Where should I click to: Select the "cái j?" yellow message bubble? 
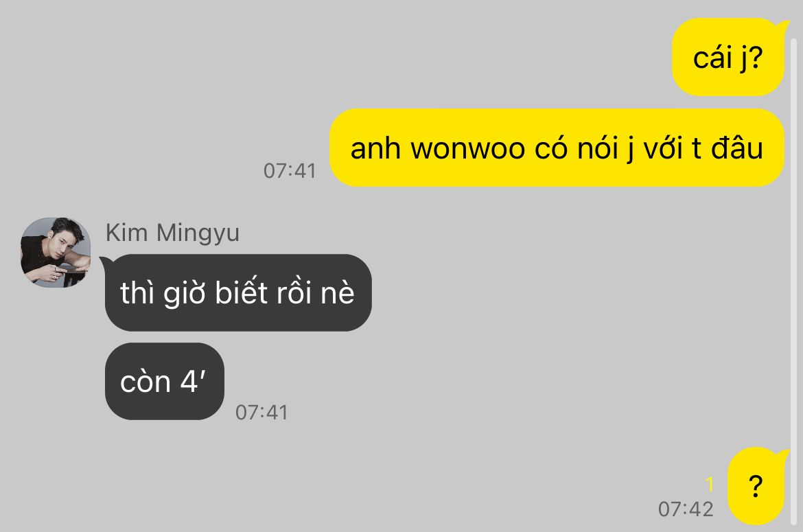pyautogui.click(x=728, y=58)
